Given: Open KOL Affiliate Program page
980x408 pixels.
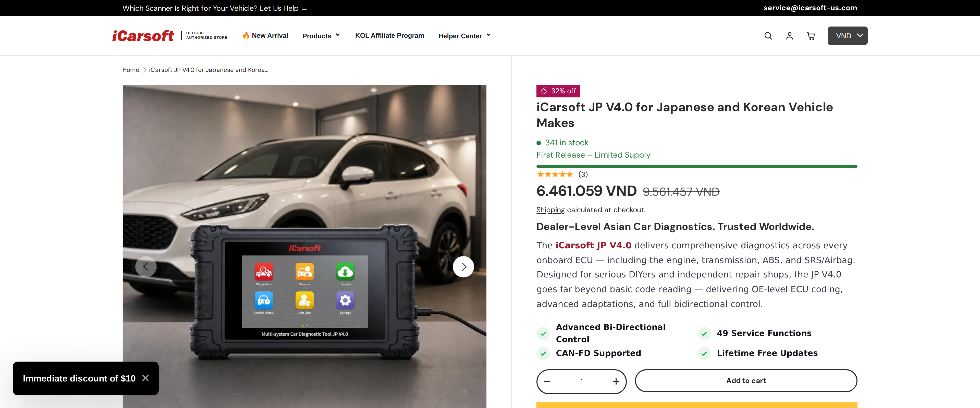Looking at the screenshot, I should [389, 35].
